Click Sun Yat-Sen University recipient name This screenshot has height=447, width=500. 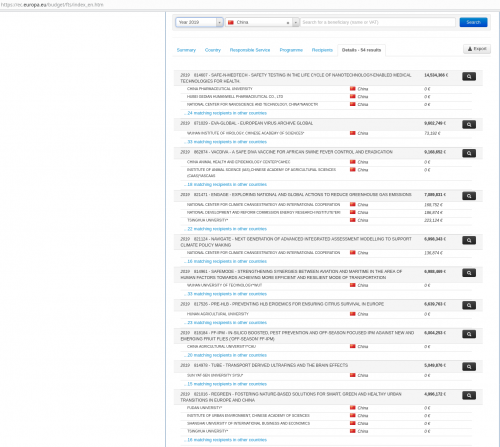click(215, 375)
